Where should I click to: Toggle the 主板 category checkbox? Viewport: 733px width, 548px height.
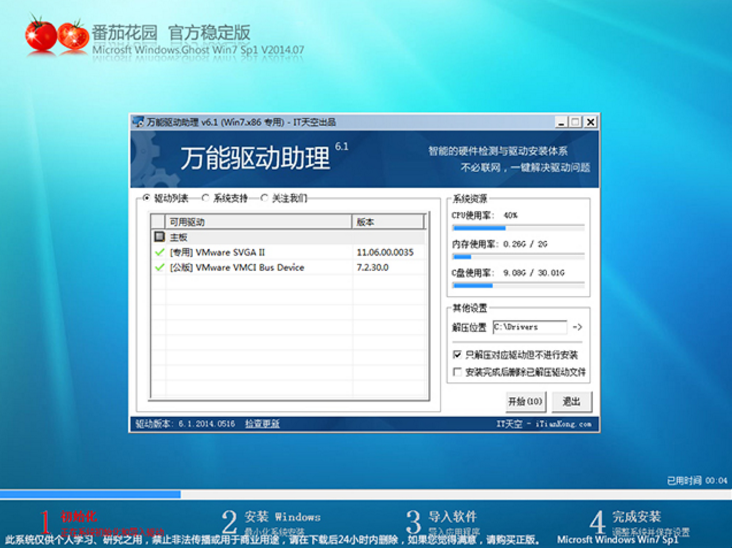coord(159,237)
